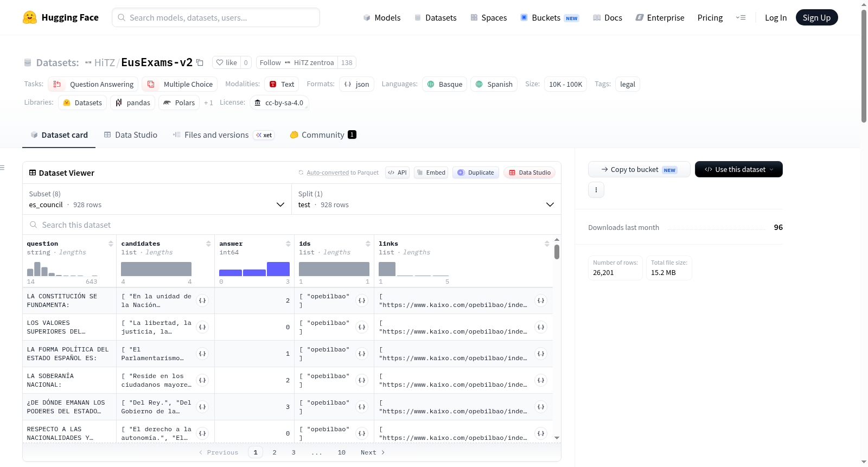Screen dimensions: 868x467
Task: Click the Duplicate button
Action: pos(475,172)
